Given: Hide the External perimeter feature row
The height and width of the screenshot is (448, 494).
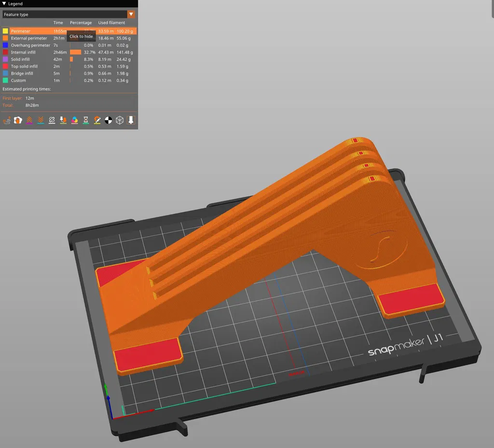Looking at the screenshot, I should (69, 38).
